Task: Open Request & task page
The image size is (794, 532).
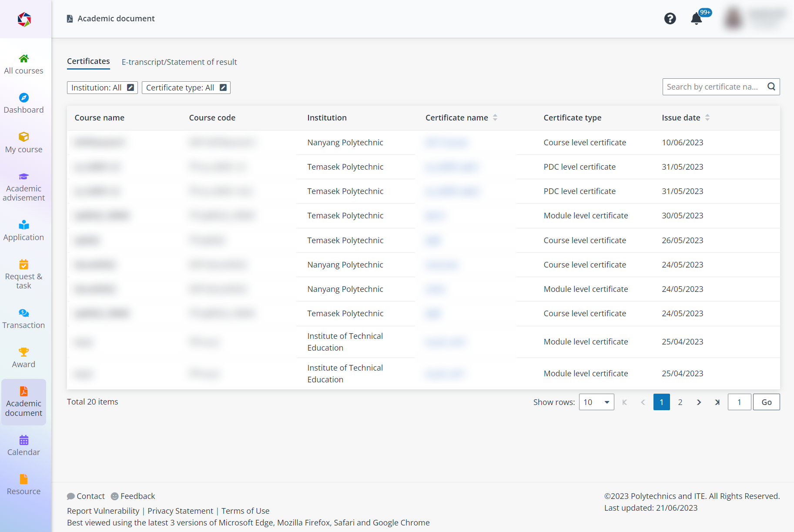Action: (x=24, y=274)
